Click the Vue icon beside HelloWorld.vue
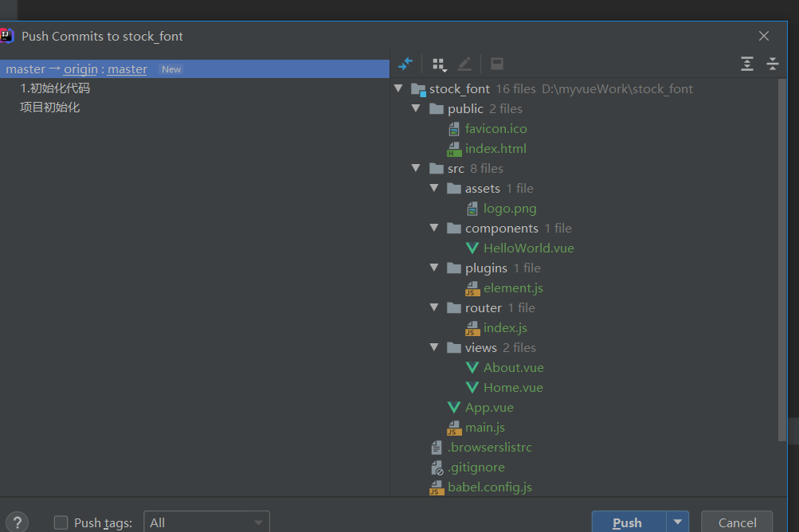This screenshot has width=799, height=532. 472,248
